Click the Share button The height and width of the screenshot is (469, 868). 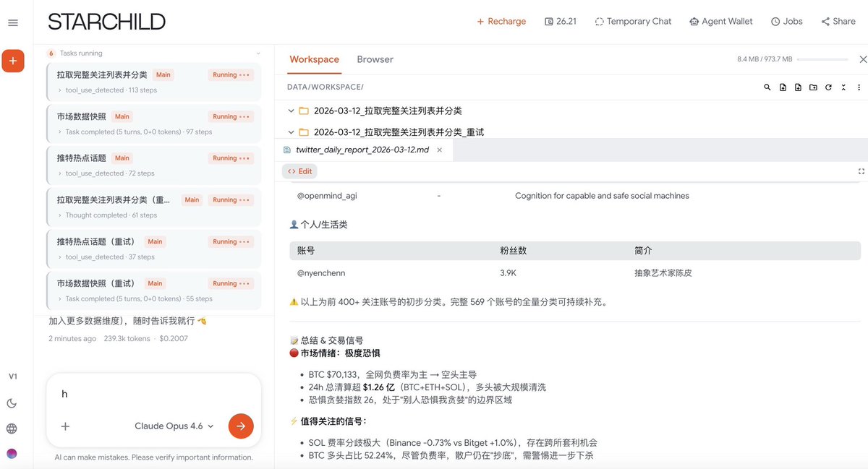[838, 22]
